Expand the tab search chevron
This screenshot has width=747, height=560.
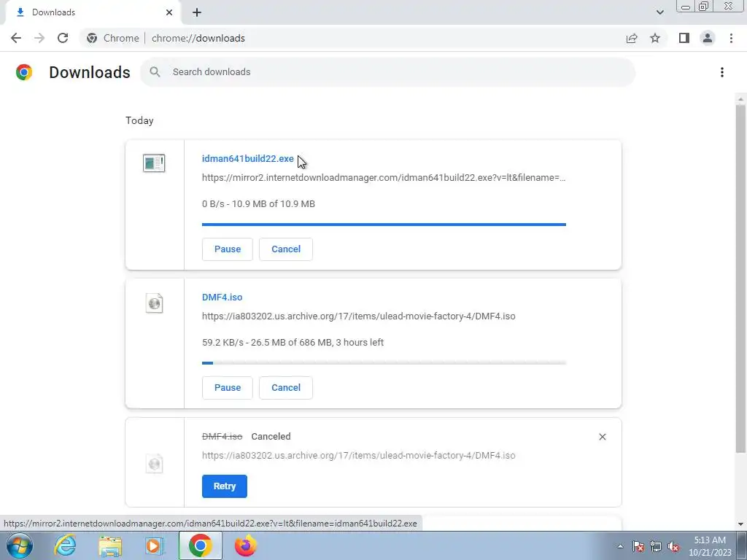(659, 12)
